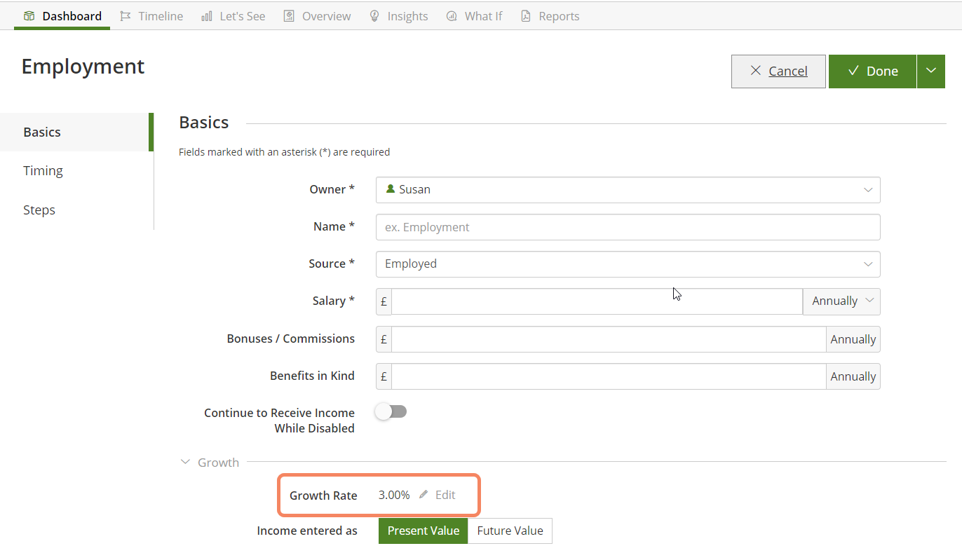Click the Let's See bar chart icon
This screenshot has width=962, height=560.
click(207, 16)
